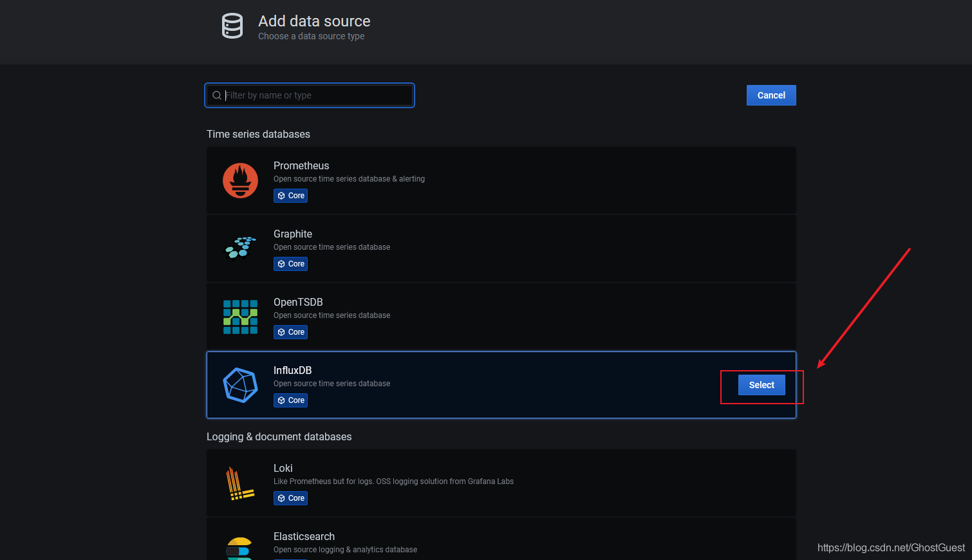Open the Prometheus data source title

tap(301, 165)
